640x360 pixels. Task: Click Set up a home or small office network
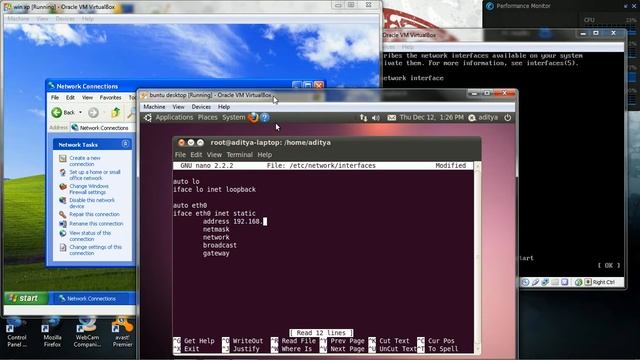(x=95, y=175)
